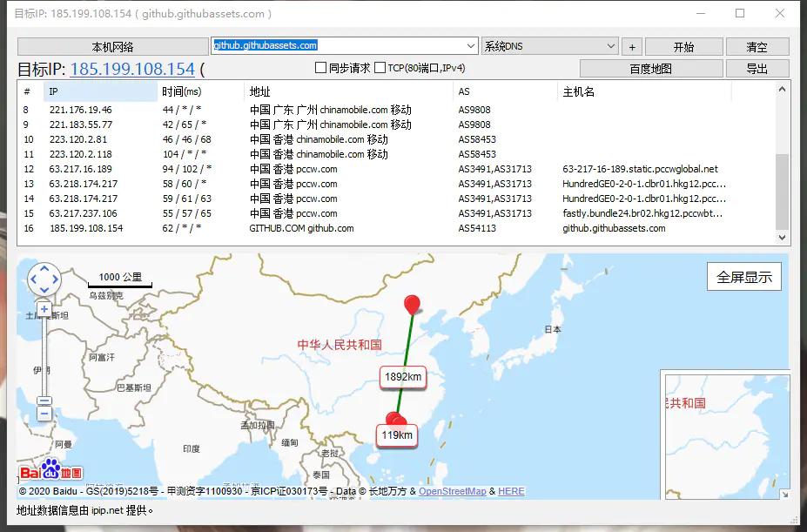The image size is (807, 532).
Task: Click the red pin marker in northern China
Action: tap(411, 305)
